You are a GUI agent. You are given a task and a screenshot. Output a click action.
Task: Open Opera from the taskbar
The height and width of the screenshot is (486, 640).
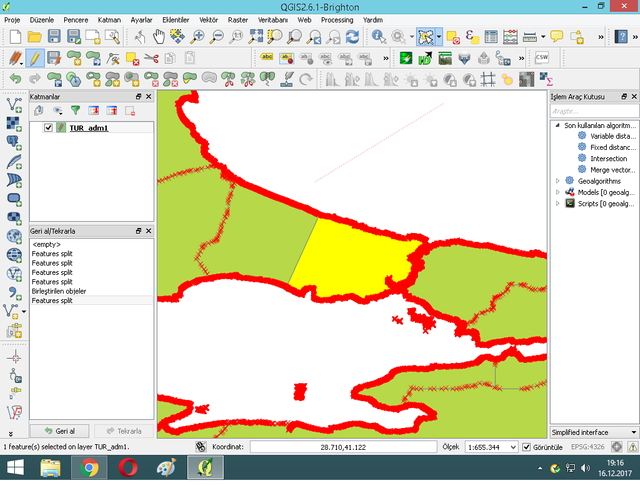(x=128, y=468)
